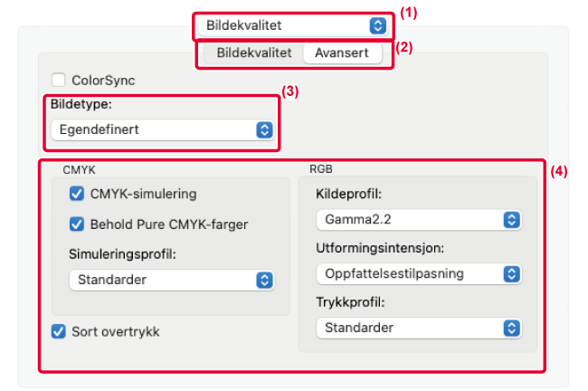Expand the Simuleringsprofil dropdown
588x391 pixels.
point(172,280)
